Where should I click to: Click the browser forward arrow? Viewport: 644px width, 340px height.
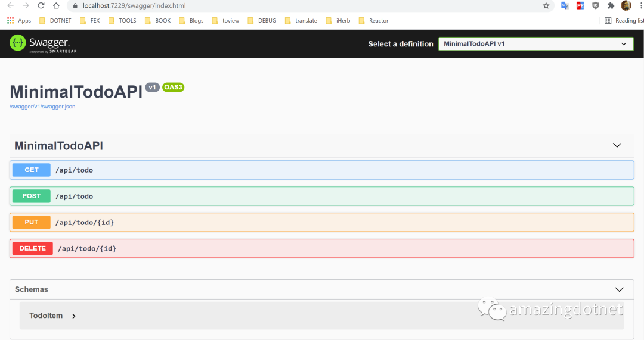point(26,5)
